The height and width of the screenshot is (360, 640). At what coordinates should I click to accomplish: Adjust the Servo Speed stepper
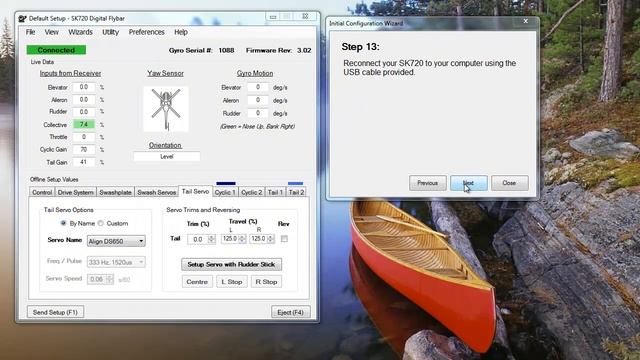(x=109, y=279)
